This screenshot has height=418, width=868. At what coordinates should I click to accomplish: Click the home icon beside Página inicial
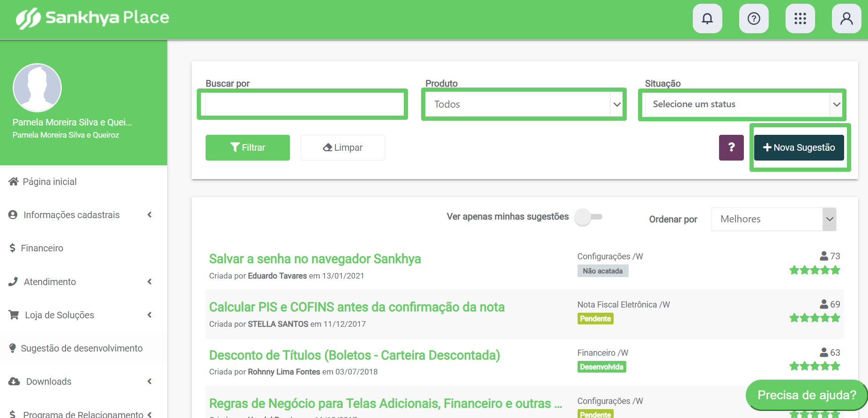pyautogui.click(x=14, y=182)
